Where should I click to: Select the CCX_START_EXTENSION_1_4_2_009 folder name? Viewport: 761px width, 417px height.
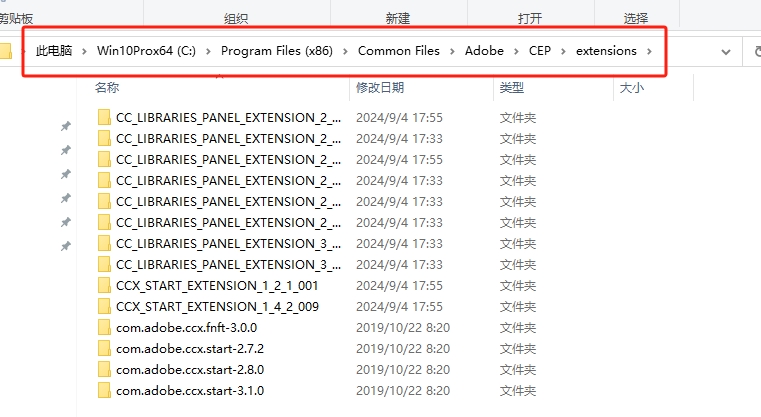pyautogui.click(x=217, y=306)
